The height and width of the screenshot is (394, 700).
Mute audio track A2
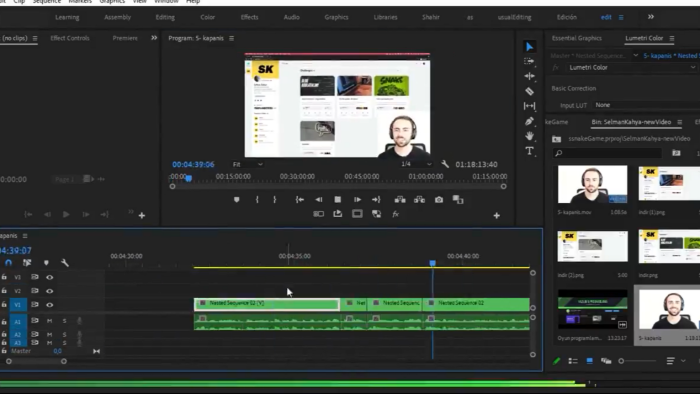(x=50, y=334)
